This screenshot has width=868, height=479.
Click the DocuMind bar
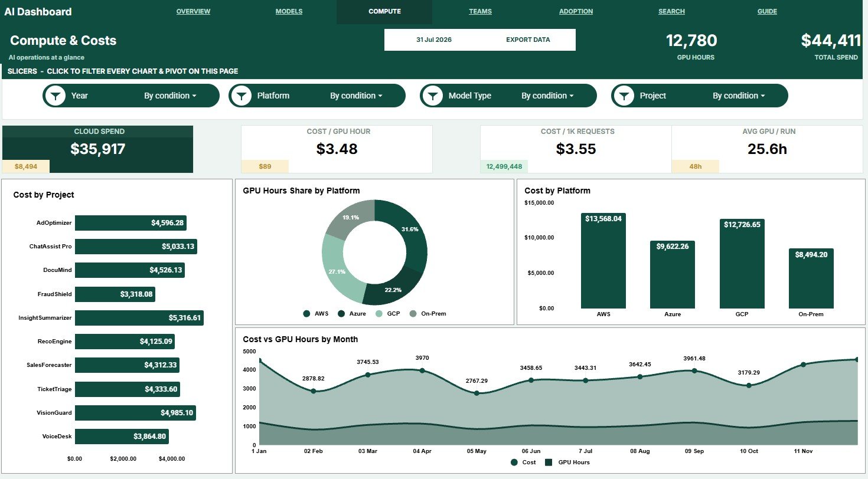(x=130, y=270)
